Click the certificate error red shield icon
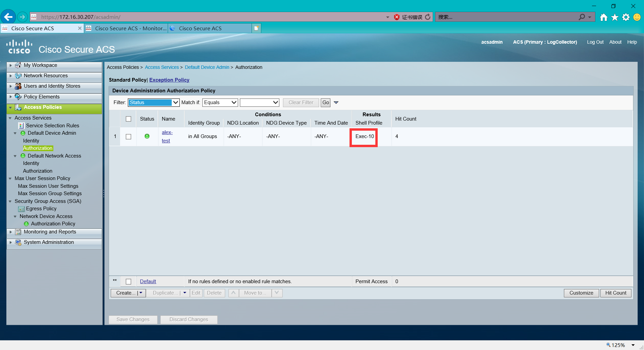This screenshot has width=644, height=350. [x=397, y=17]
